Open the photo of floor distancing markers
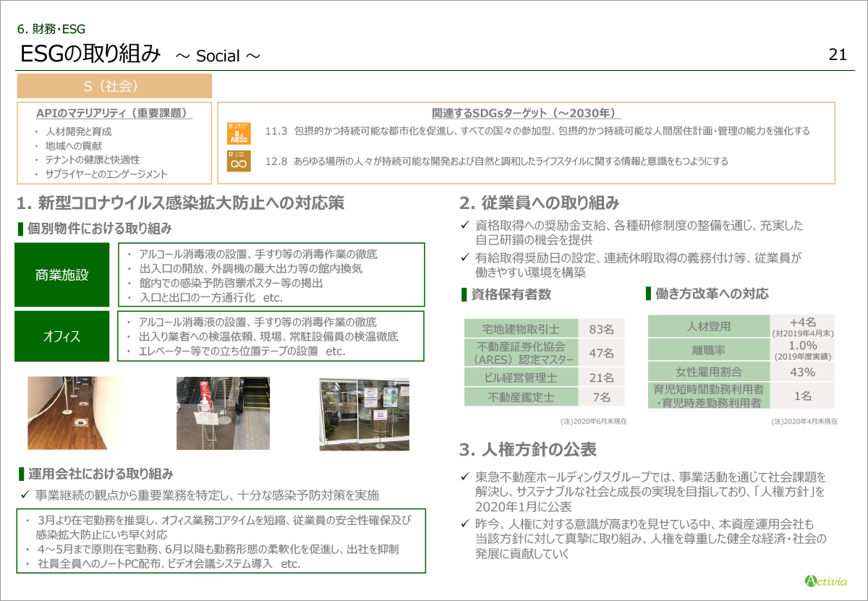Screen dimensions: 868x601 (75, 413)
